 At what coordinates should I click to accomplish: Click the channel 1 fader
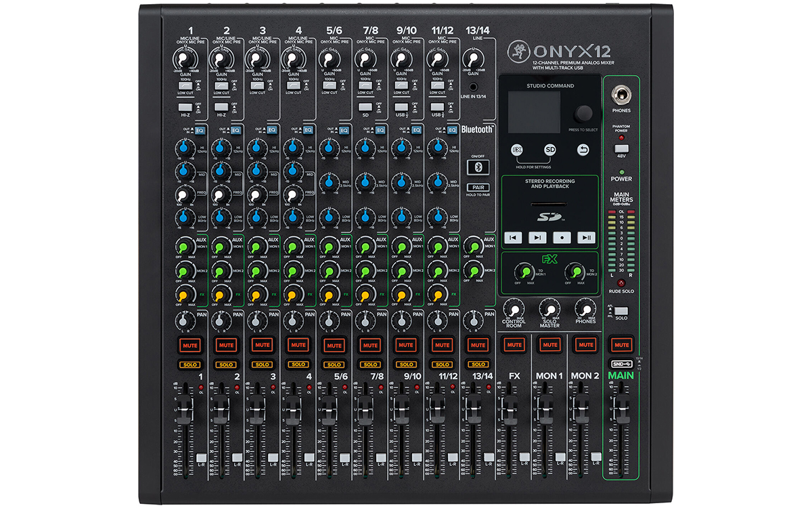[185, 408]
